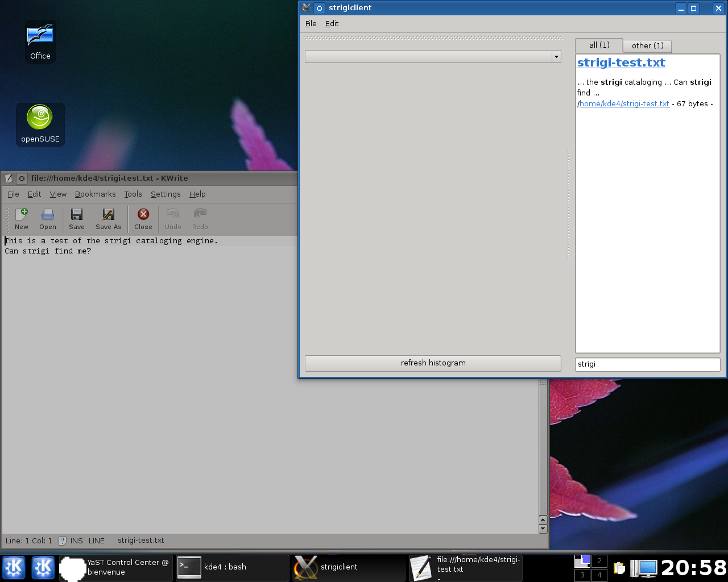Open KWrite Bookmarks menu
This screenshot has width=728, height=582.
(x=95, y=194)
